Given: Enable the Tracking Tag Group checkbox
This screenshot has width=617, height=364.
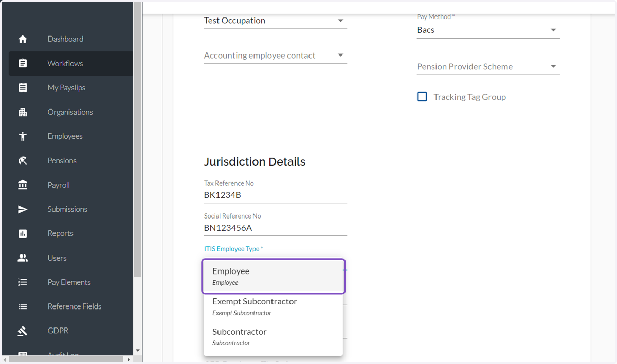Looking at the screenshot, I should 422,97.
